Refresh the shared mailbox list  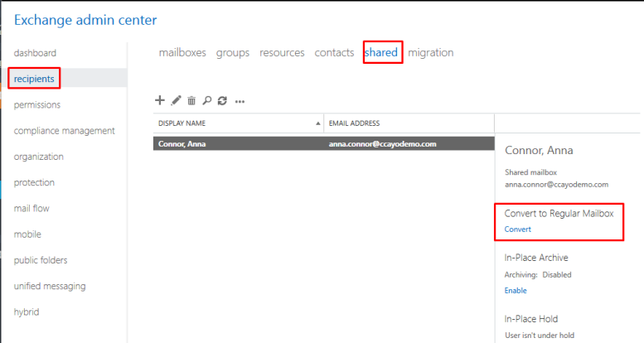[223, 100]
